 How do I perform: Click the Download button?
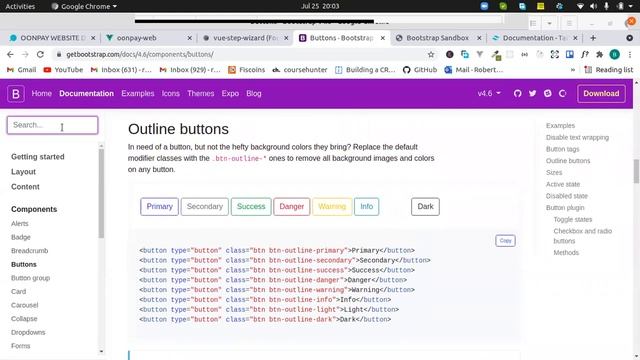(x=601, y=93)
